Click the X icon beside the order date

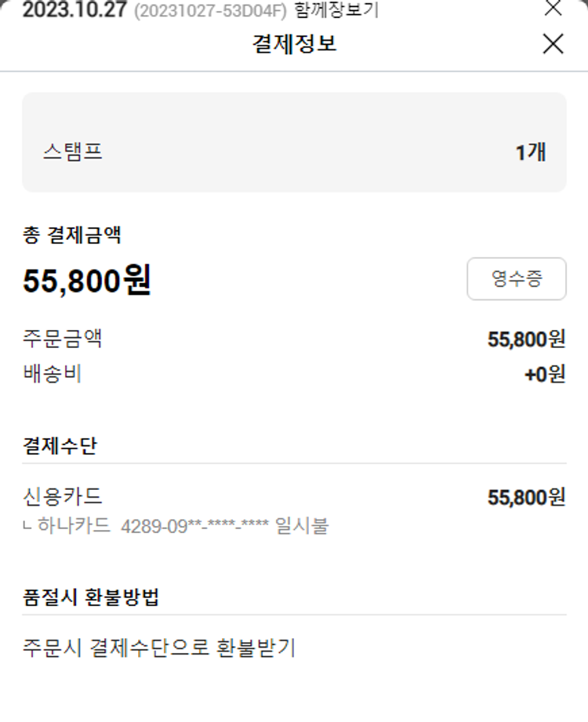click(553, 8)
